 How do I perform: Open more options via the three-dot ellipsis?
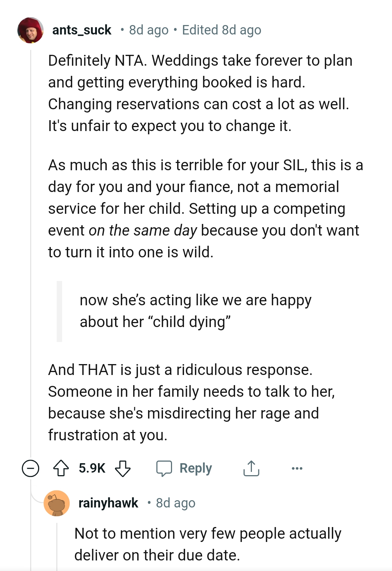click(x=297, y=468)
